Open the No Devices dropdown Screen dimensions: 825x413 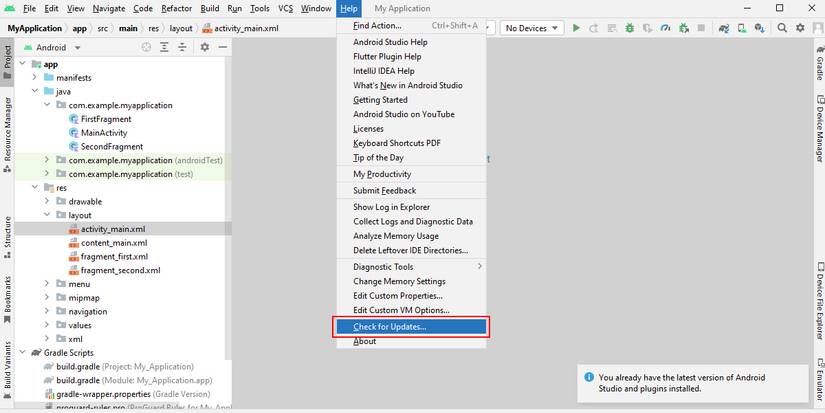(530, 28)
